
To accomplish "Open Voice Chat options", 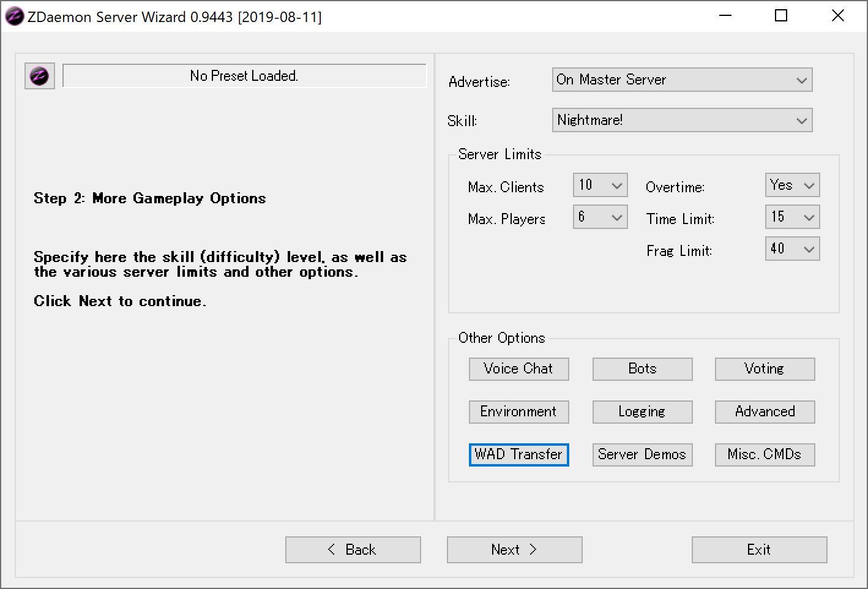I will point(518,369).
